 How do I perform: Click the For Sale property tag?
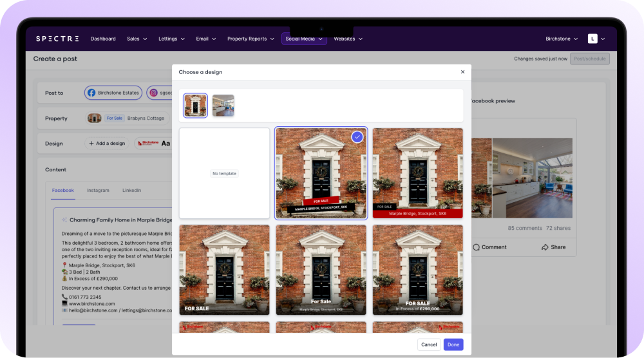(x=115, y=118)
